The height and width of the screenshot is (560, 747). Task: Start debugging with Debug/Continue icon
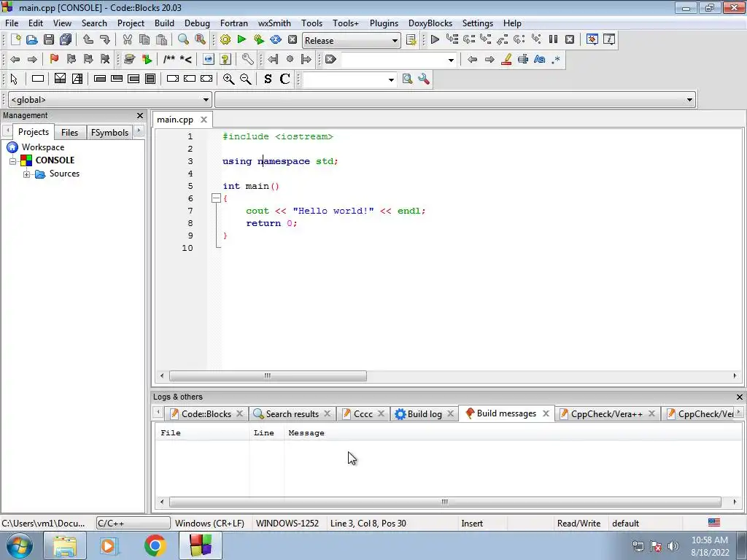click(435, 39)
